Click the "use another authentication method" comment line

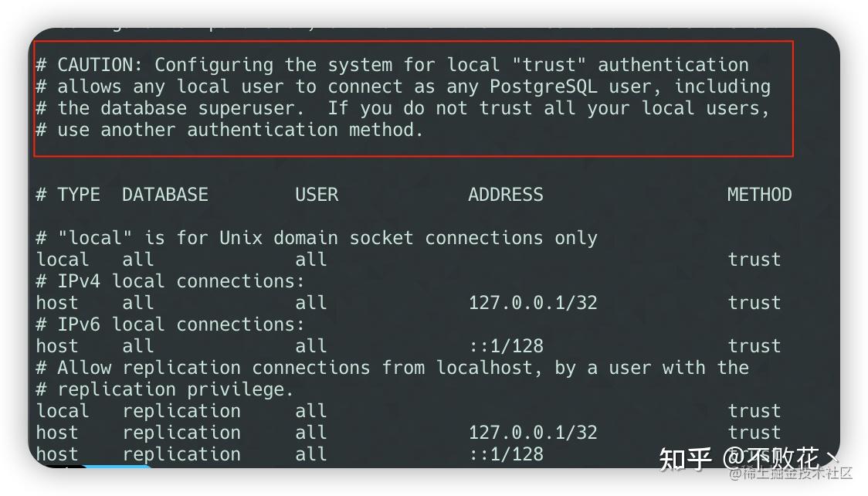coord(230,130)
